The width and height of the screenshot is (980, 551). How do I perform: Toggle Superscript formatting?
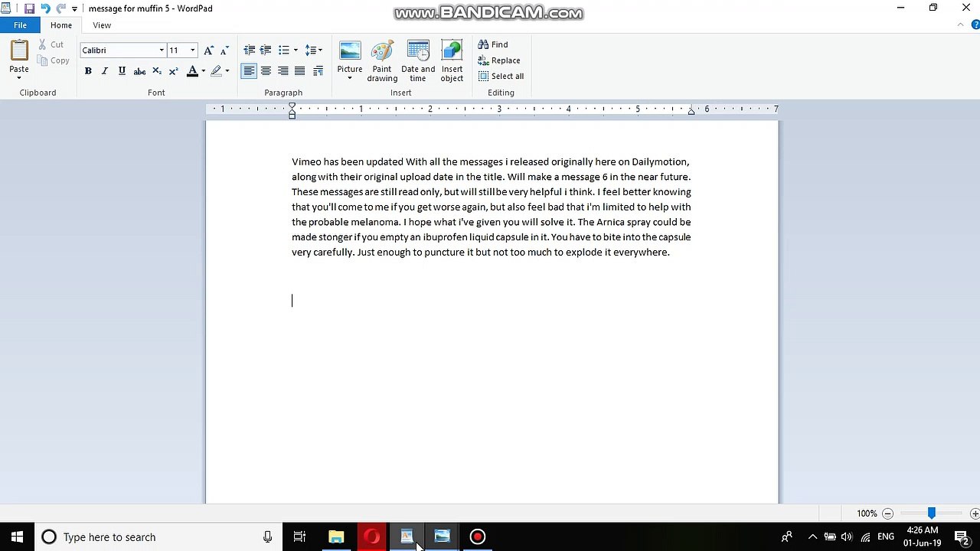pos(174,71)
